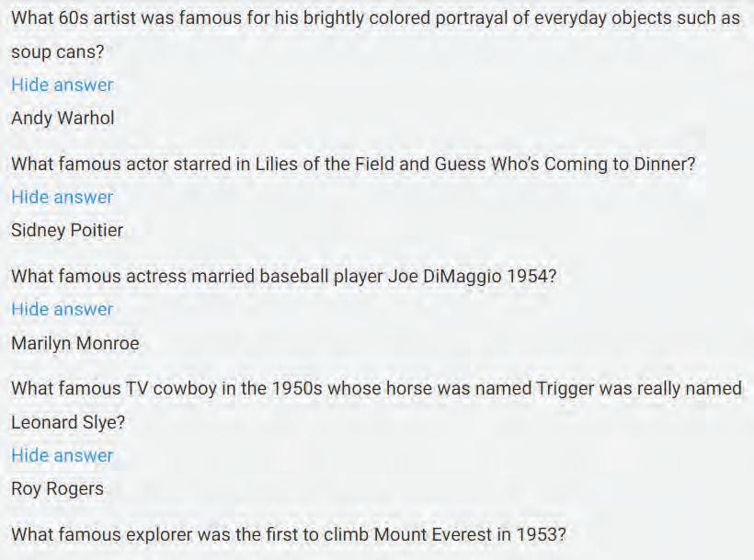
Task: Click the answer text Marilyn Monroe
Action: pos(75,344)
